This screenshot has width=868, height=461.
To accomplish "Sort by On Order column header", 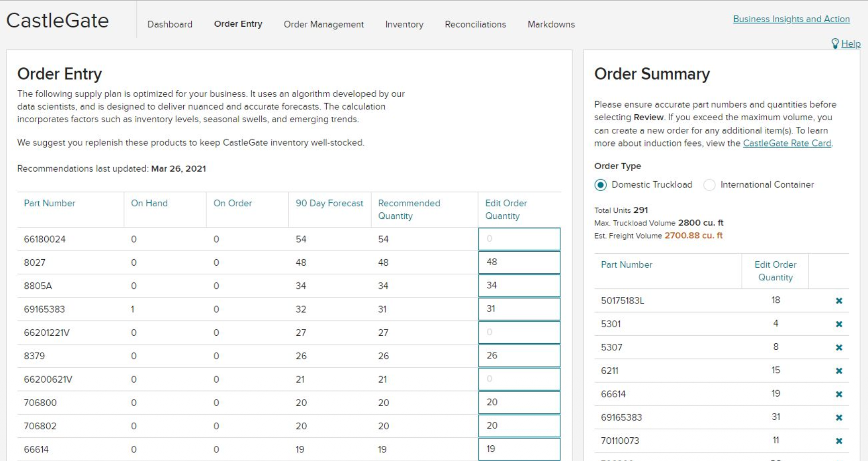I will click(x=233, y=203).
